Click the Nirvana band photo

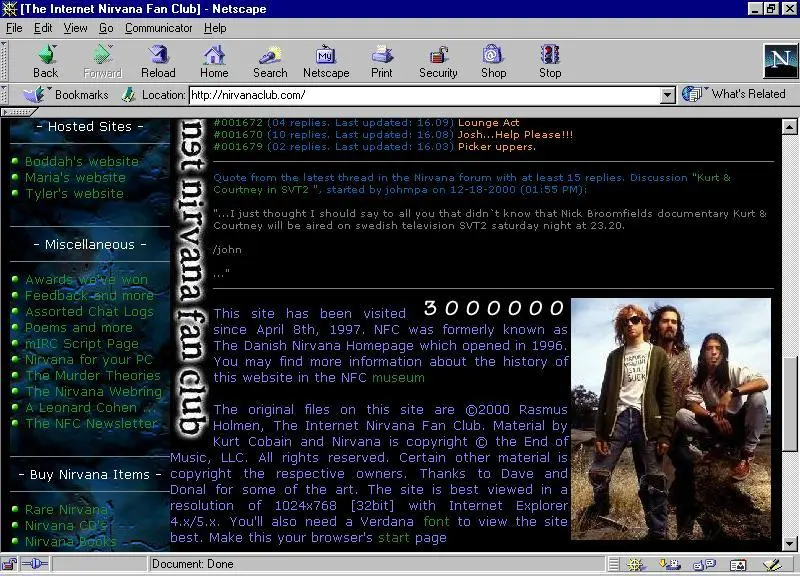coord(671,419)
